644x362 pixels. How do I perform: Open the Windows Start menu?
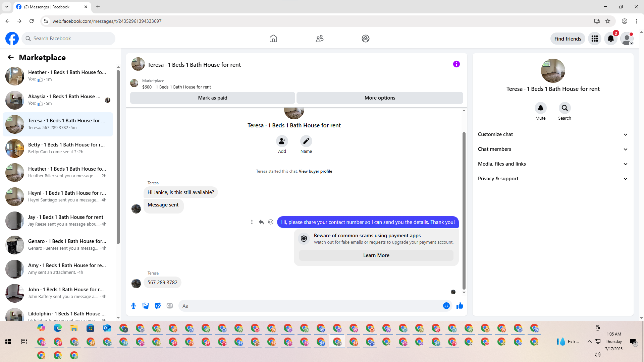click(x=8, y=342)
